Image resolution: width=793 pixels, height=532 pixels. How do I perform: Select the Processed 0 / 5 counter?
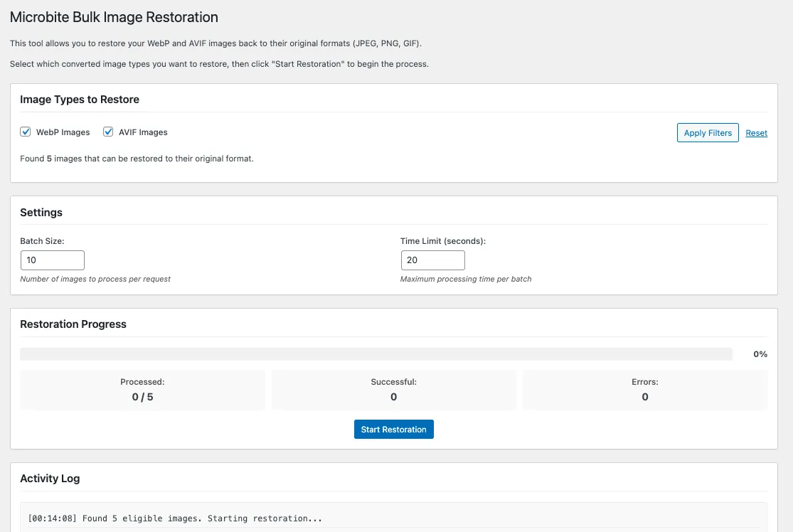tap(143, 390)
